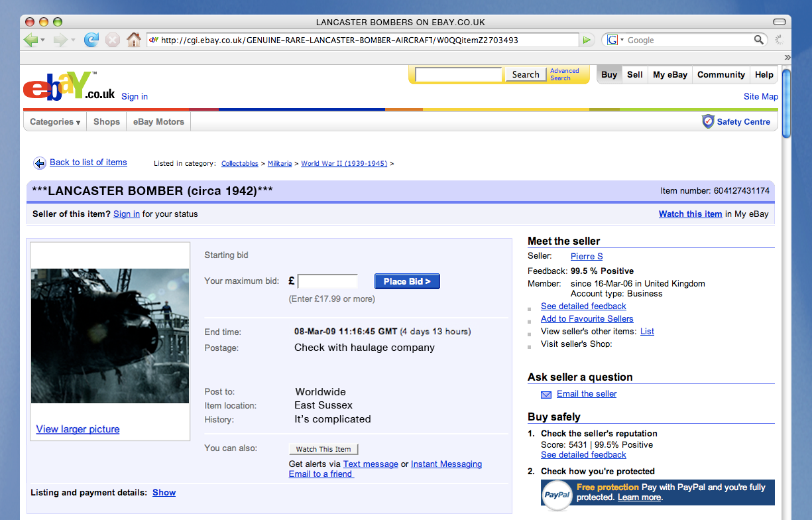
Task: Open the Sell tab
Action: pos(635,75)
